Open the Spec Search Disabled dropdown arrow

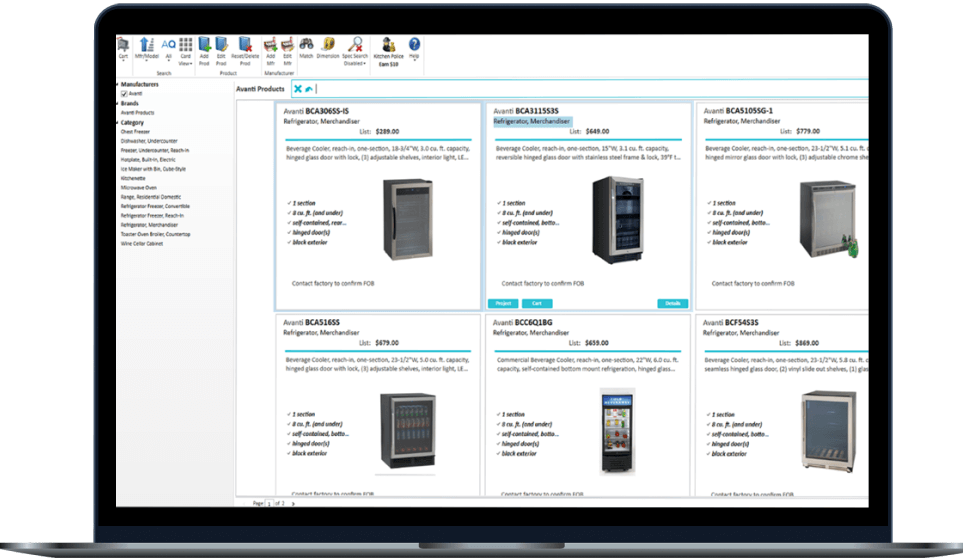point(364,63)
